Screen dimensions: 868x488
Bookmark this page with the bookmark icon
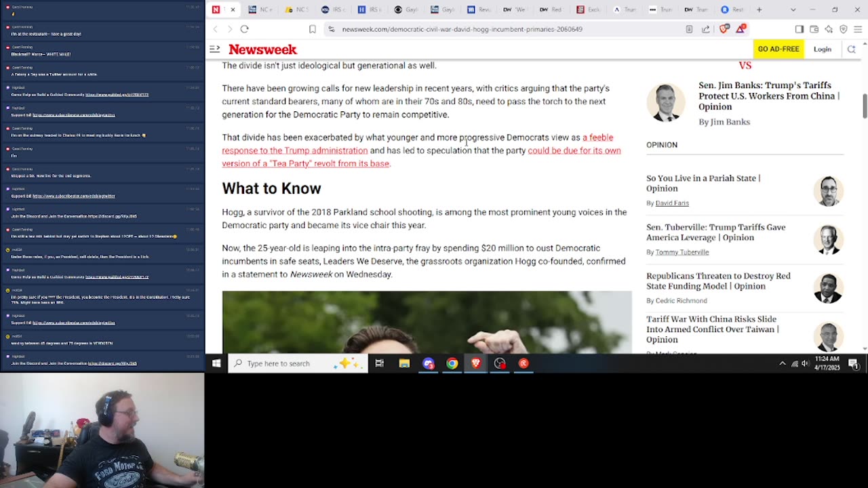313,29
